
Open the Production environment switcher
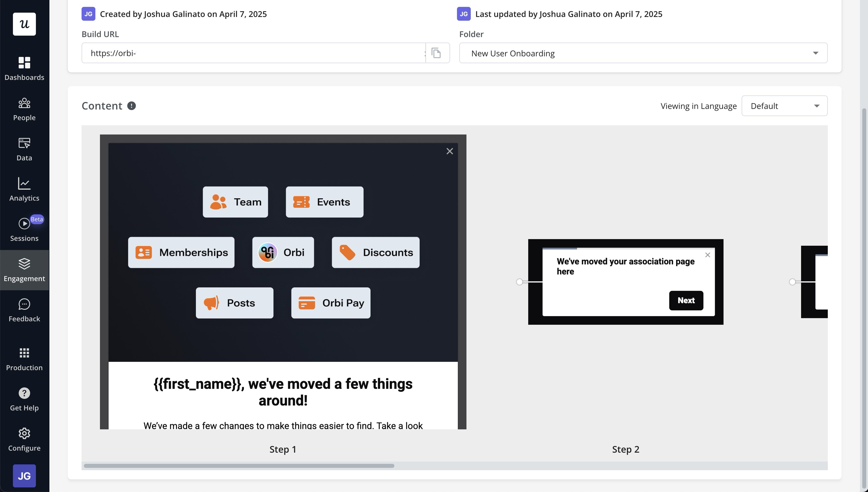24,359
